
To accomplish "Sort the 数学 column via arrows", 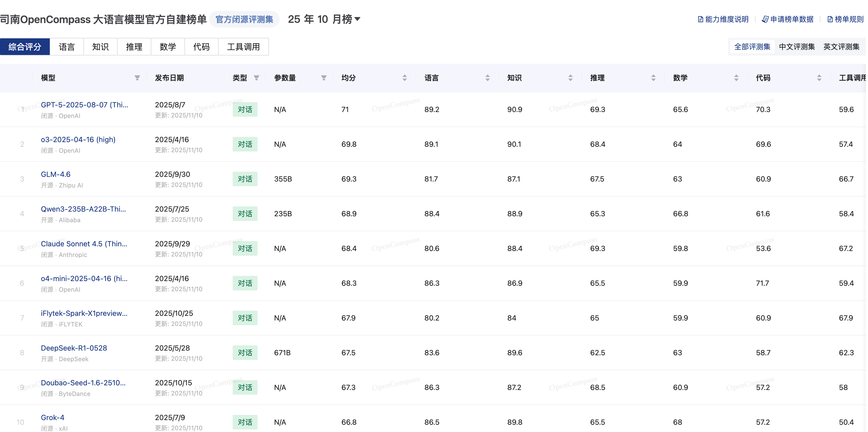I will (736, 78).
